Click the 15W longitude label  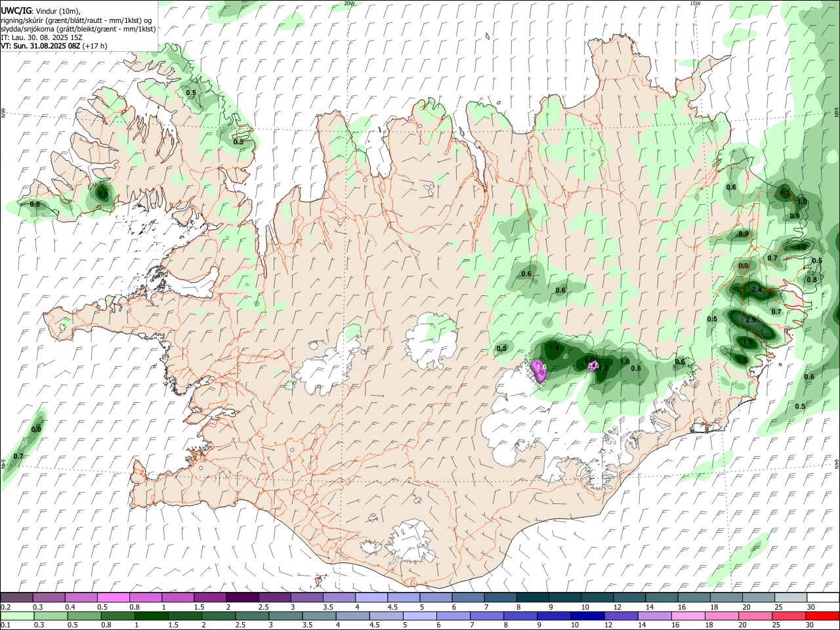[696, 3]
